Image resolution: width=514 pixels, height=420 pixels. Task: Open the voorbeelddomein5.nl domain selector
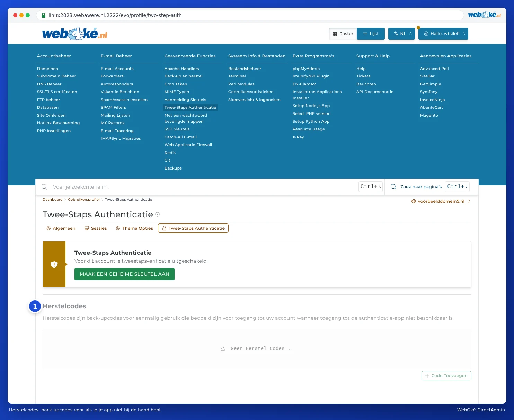(x=441, y=201)
